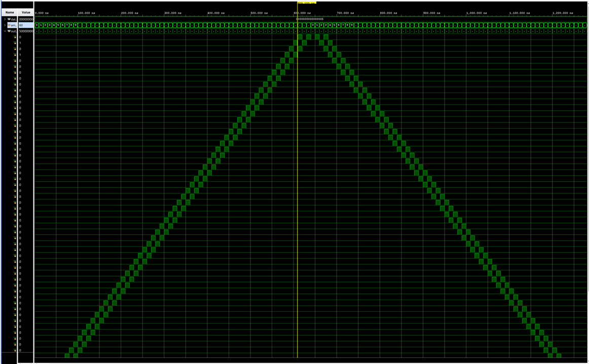Screen dimensions: 589x364
Task: Click the '200.000 ns' ruler label
Action: pyautogui.click(x=130, y=13)
